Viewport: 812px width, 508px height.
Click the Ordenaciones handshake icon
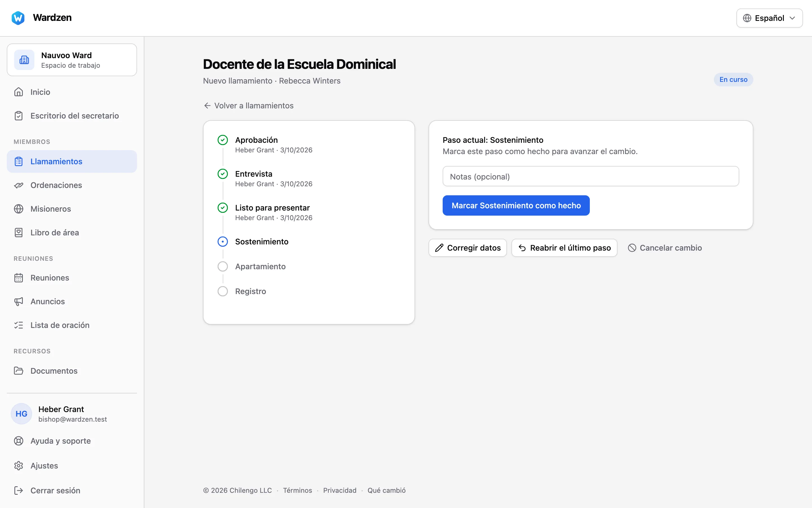[x=19, y=185]
